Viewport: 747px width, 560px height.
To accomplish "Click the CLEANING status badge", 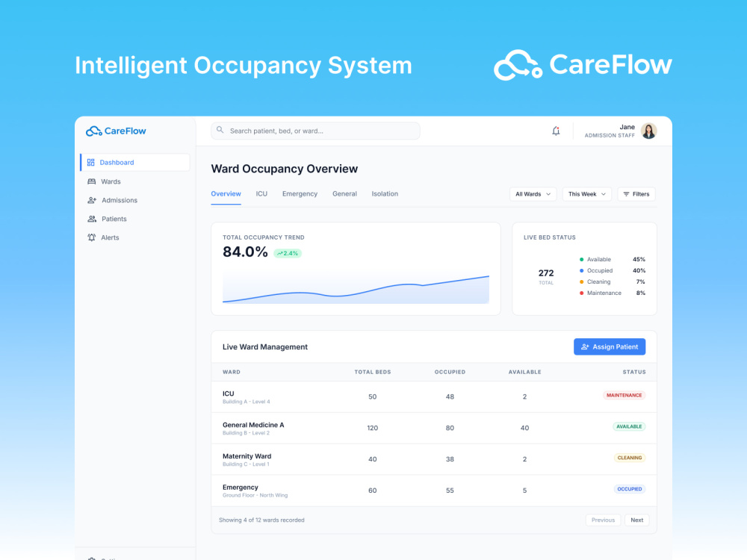I will click(629, 458).
